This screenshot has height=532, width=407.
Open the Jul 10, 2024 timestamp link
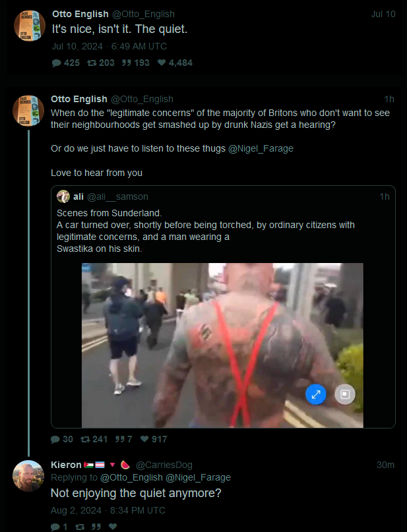tap(110, 47)
